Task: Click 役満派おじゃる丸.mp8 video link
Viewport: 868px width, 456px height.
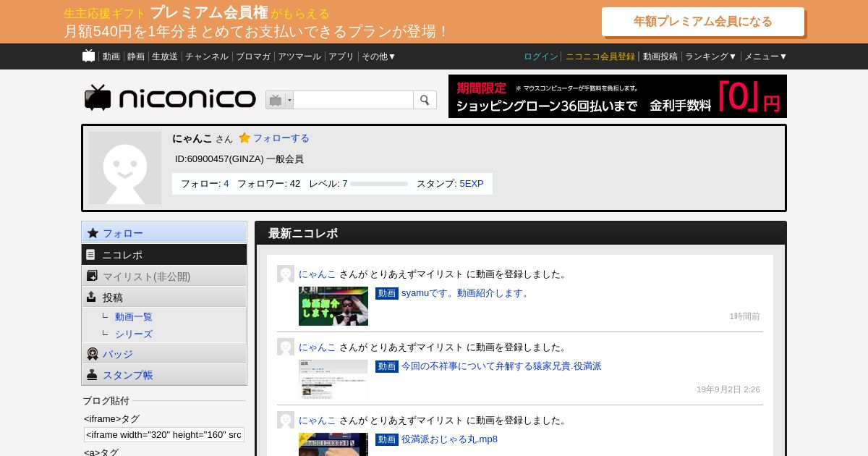Action: point(449,439)
